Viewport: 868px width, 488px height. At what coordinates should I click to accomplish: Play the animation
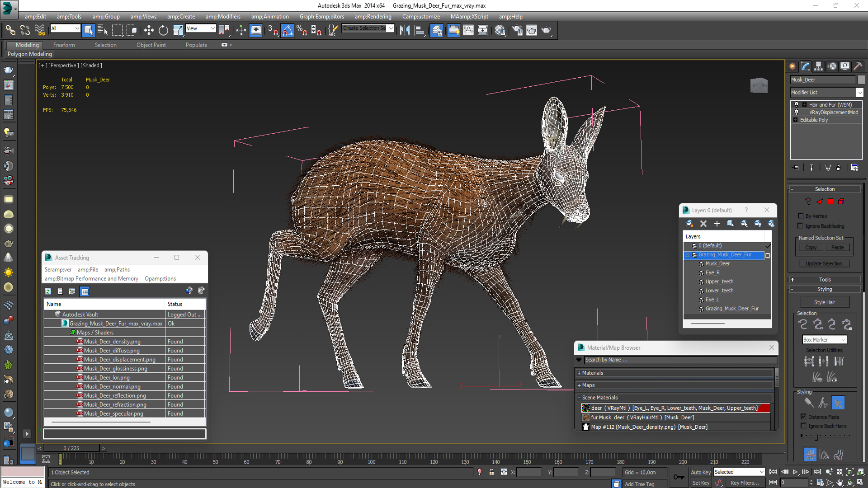tap(795, 472)
